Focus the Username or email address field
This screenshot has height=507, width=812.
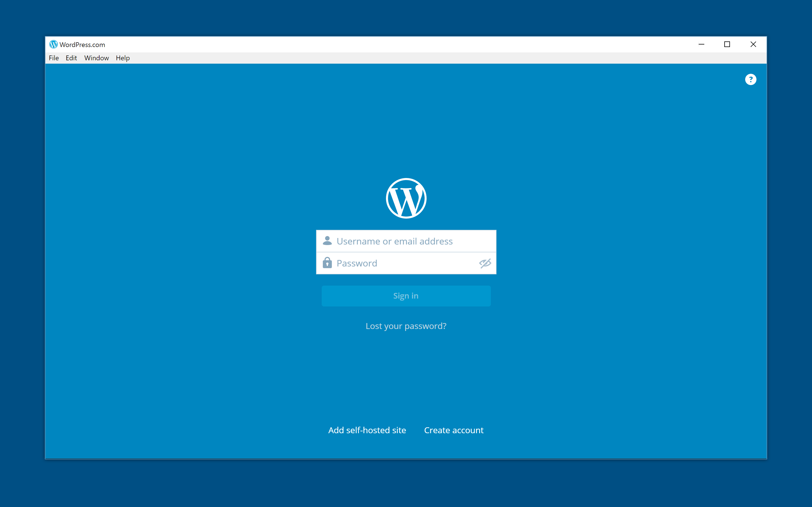(x=406, y=241)
